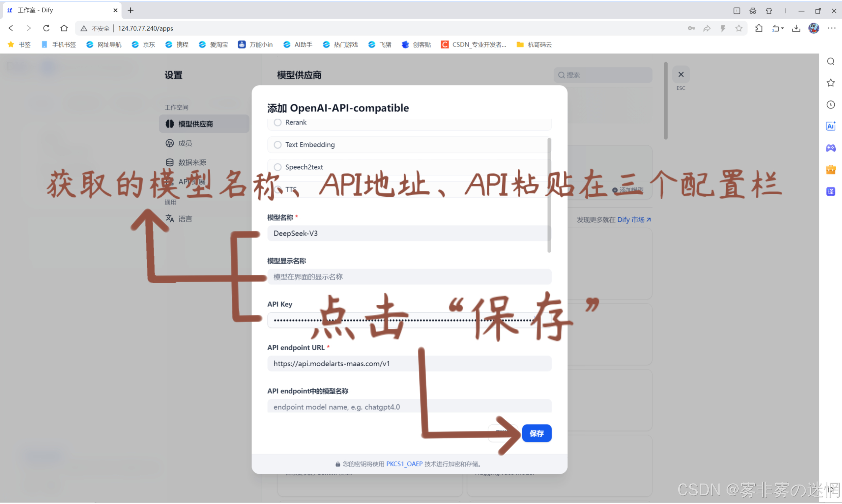Select the Rerank radio button
Viewport: 842px width, 504px height.
[277, 122]
